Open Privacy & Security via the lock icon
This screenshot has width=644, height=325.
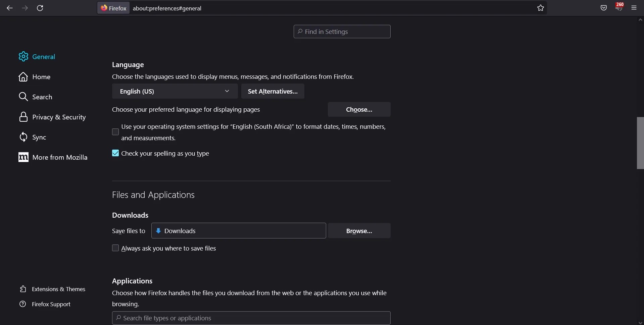click(x=23, y=117)
